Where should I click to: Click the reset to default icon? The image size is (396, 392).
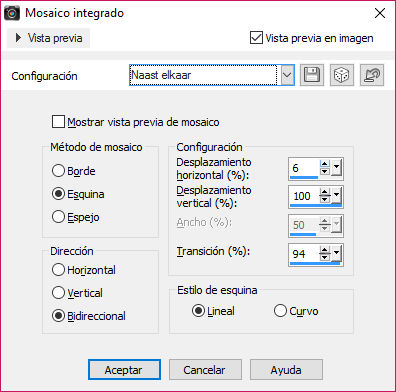[372, 75]
